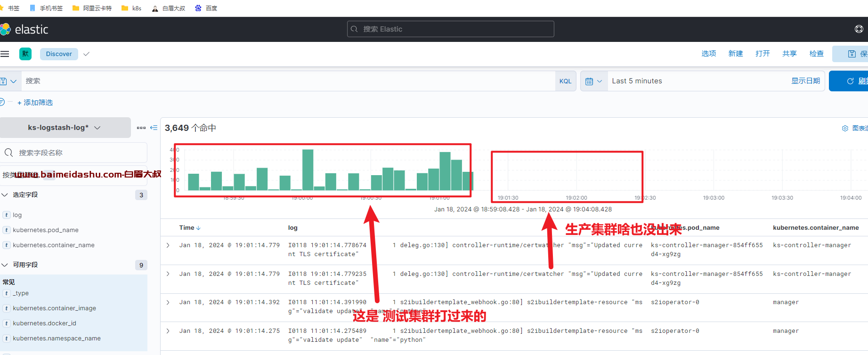Viewport: 868px width, 355px height.
Task: Open the k8s bookmark folder
Action: pyautogui.click(x=131, y=8)
